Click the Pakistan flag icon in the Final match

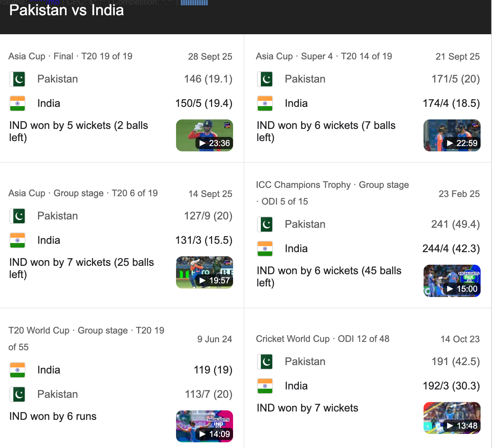pos(17,79)
